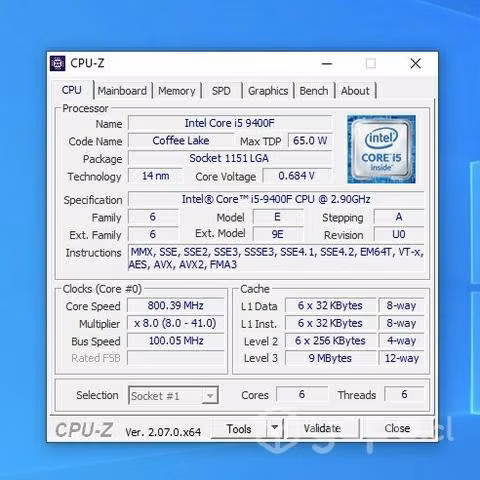The width and height of the screenshot is (480, 480).
Task: Click the Max TDP value '65.0 W'
Action: tap(310, 141)
